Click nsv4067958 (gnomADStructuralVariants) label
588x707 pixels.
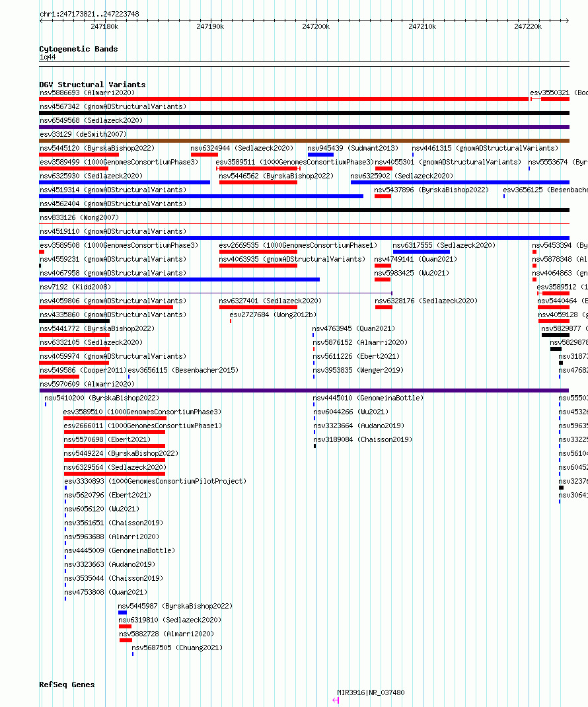click(113, 274)
